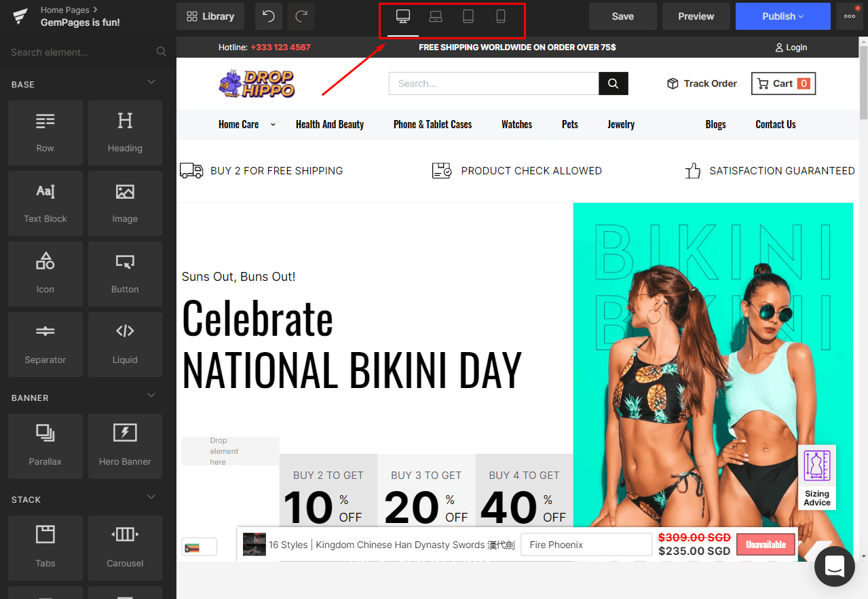Preview the page
This screenshot has height=599, width=868.
point(696,16)
